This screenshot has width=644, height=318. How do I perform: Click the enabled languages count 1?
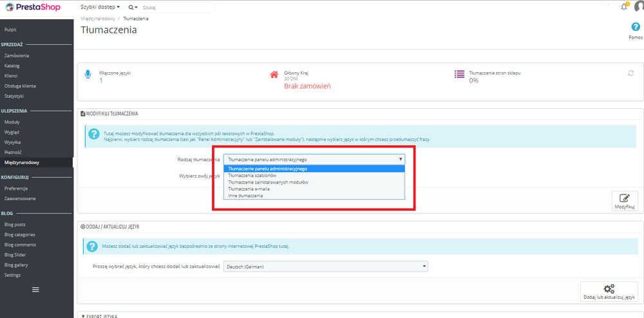pos(101,80)
